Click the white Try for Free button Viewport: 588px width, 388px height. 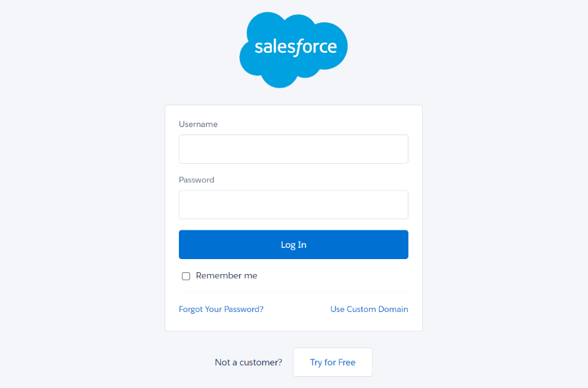332,362
